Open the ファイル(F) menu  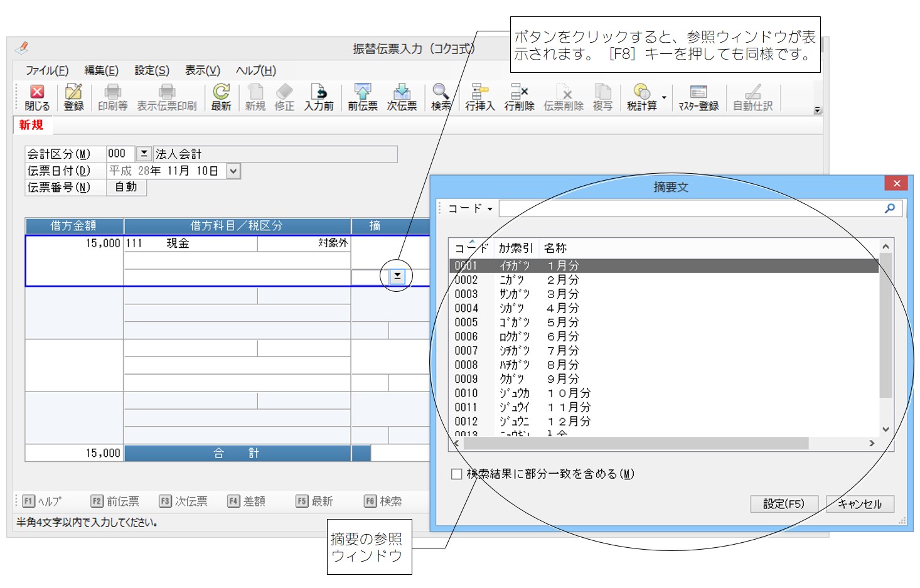[47, 70]
